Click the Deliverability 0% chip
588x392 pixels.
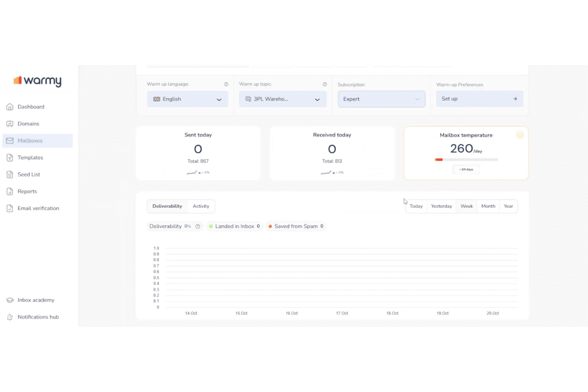pyautogui.click(x=175, y=226)
